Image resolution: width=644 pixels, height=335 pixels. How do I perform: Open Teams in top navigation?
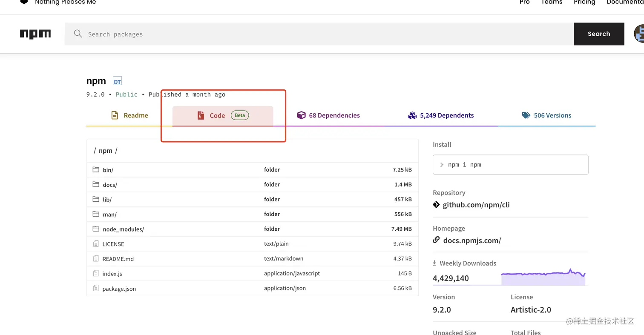click(552, 2)
